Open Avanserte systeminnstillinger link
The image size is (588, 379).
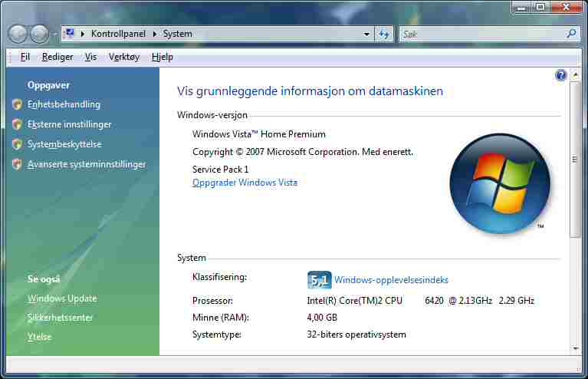coord(87,164)
